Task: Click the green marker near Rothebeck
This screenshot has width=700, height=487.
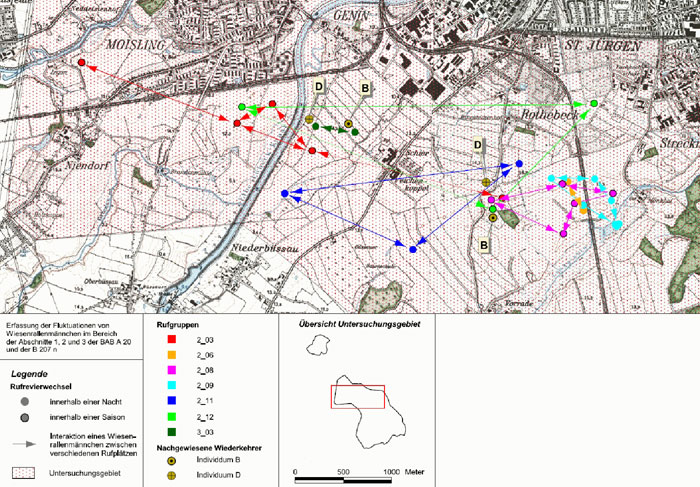Action: coord(594,104)
